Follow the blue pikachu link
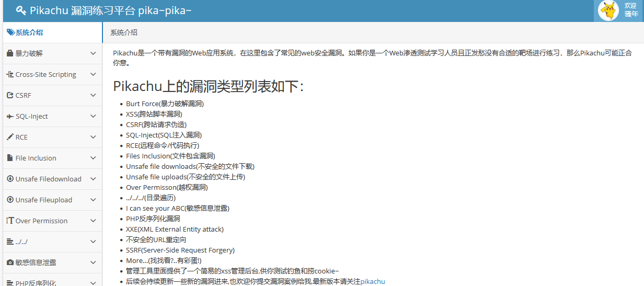644x286 pixels. [x=373, y=281]
